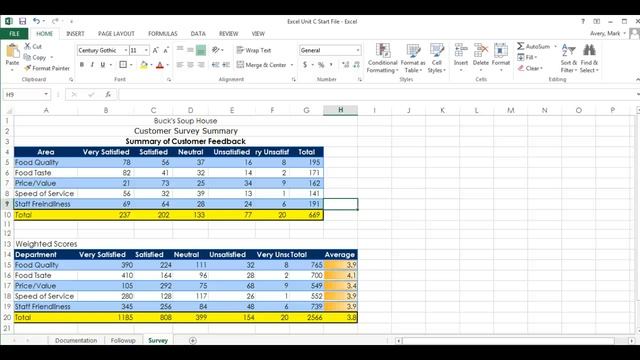Click the Insert Function fx icon
This screenshot has width=640, height=360.
pos(108,94)
